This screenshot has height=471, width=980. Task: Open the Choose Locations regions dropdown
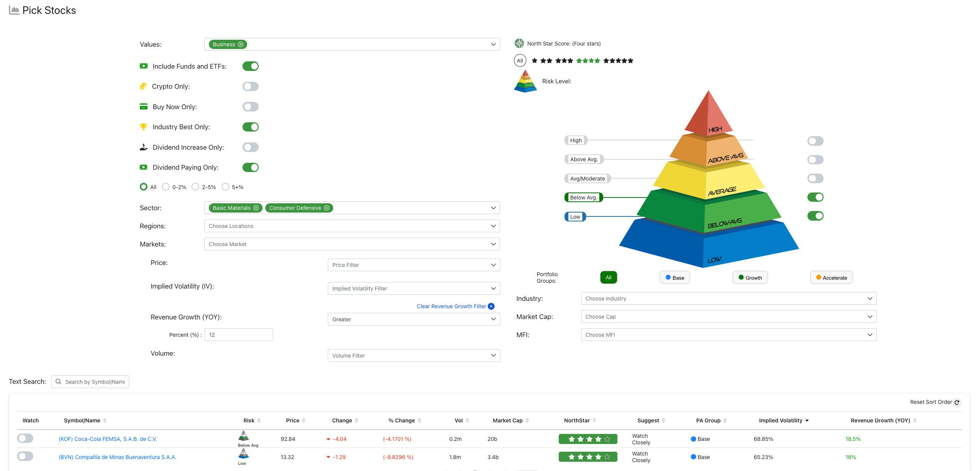coord(352,226)
